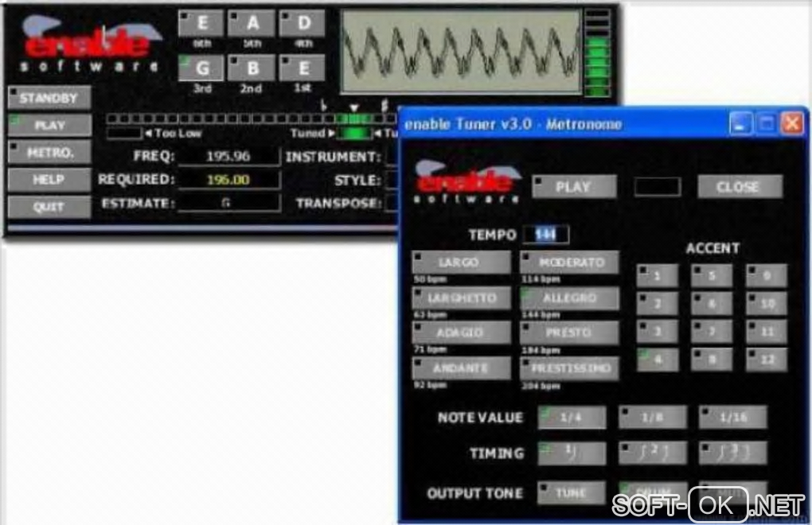The image size is (812, 525).
Task: Click the FREQ value field 195.96
Action: [228, 156]
